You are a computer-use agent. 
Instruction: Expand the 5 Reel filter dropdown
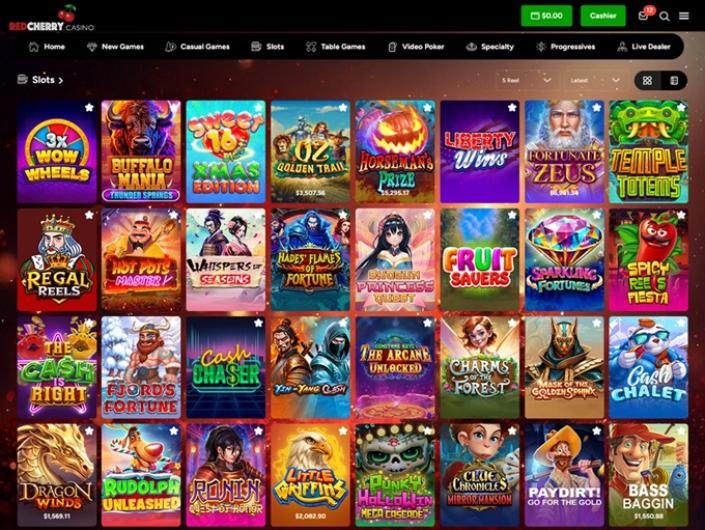click(526, 80)
